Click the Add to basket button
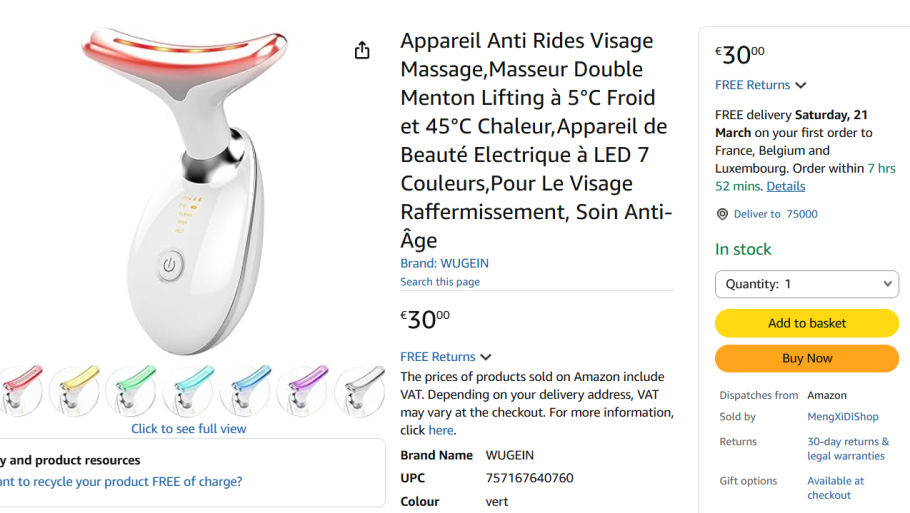This screenshot has width=910, height=513. click(x=806, y=323)
